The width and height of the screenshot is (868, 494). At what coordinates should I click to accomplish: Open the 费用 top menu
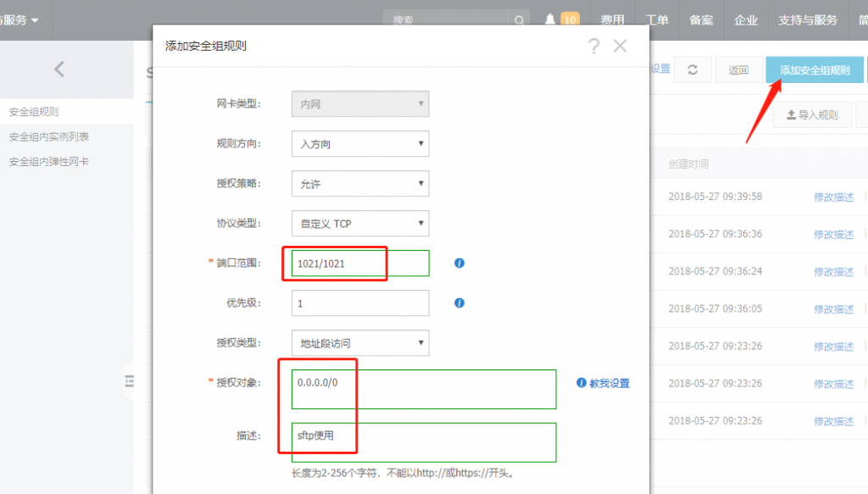pyautogui.click(x=612, y=20)
